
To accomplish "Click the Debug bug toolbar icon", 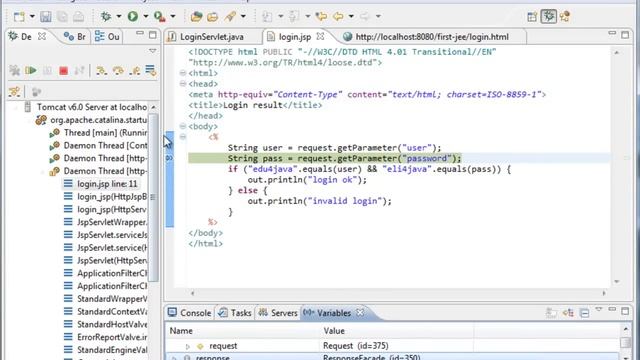I will [106, 17].
